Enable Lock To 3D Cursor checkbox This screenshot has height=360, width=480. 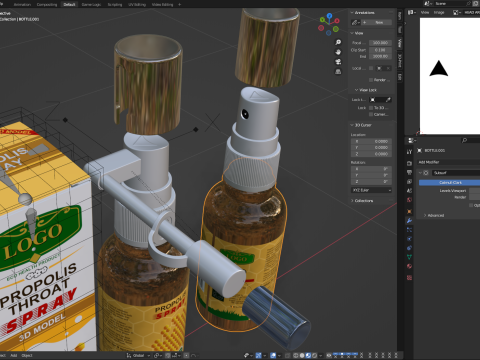click(371, 108)
